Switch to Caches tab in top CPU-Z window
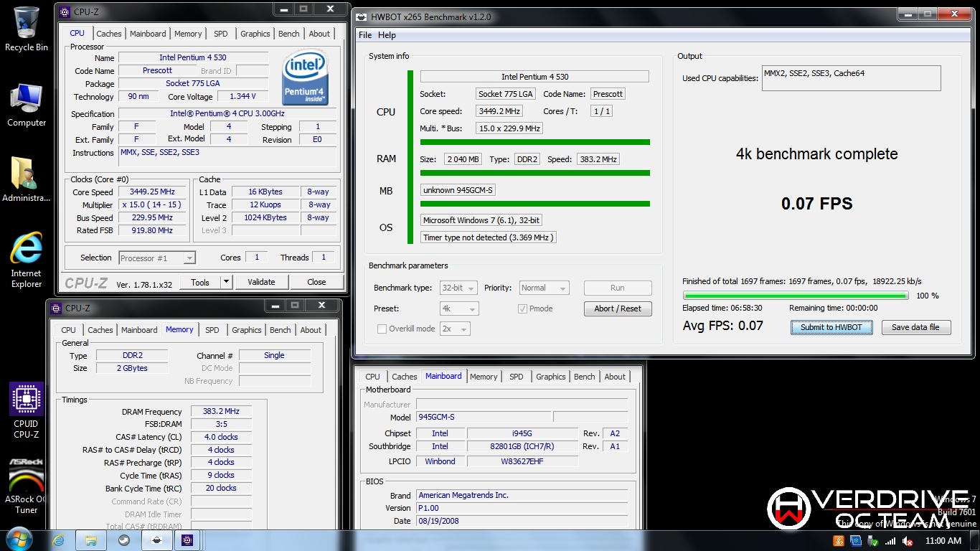This screenshot has width=980, height=551. pos(109,34)
